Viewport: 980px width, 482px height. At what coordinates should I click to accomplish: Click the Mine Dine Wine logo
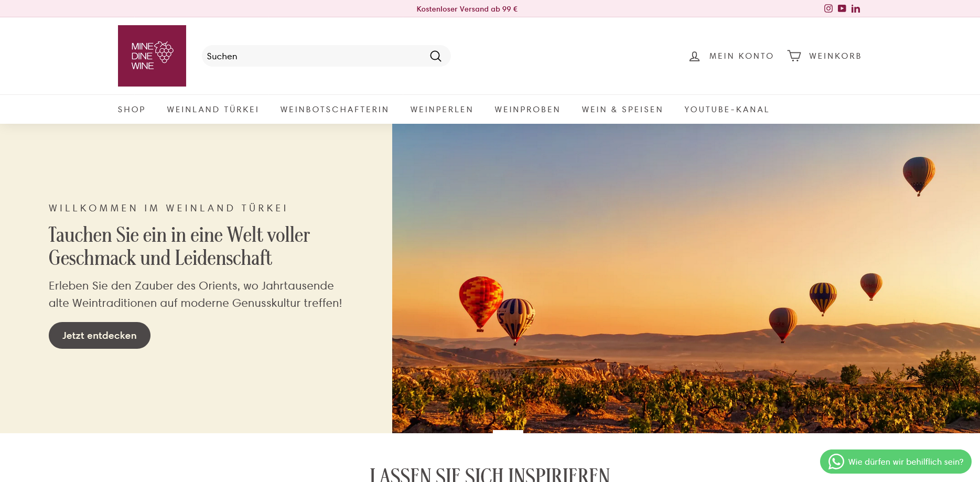152,56
